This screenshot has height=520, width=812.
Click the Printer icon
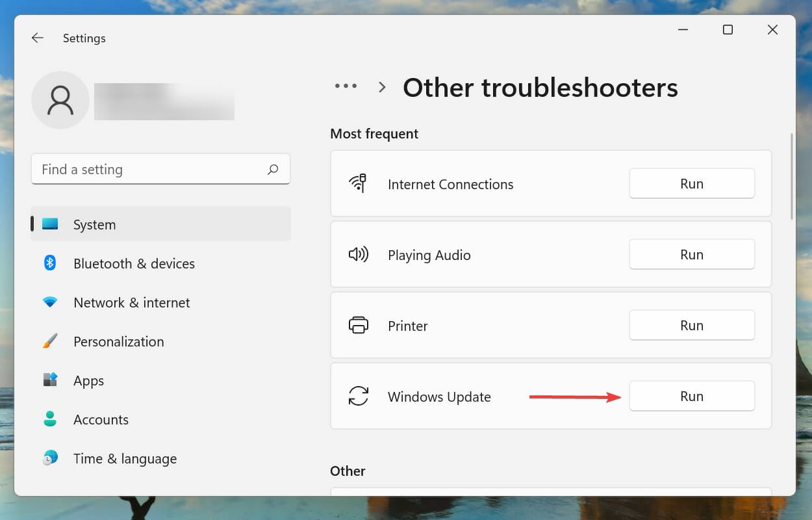(358, 326)
